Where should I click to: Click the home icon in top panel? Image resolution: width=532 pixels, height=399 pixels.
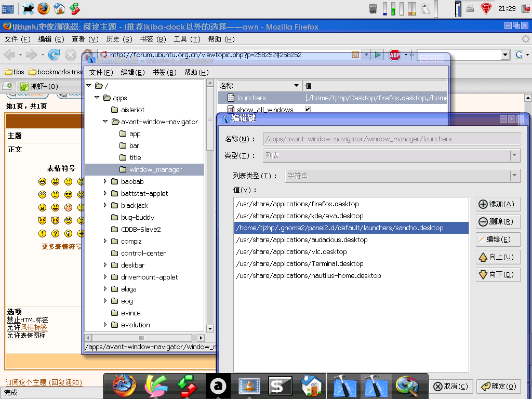tap(59, 8)
